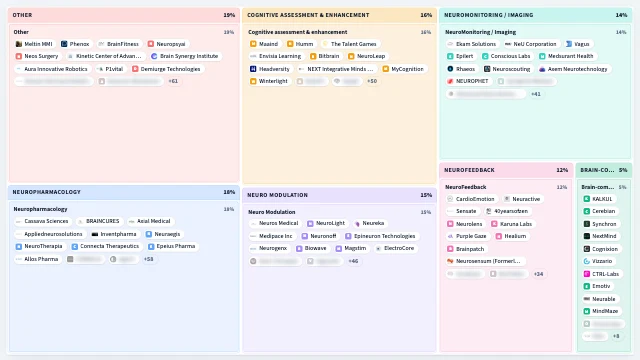Click the Headversity blue logo icon
The image size is (640, 360).
coord(253,69)
